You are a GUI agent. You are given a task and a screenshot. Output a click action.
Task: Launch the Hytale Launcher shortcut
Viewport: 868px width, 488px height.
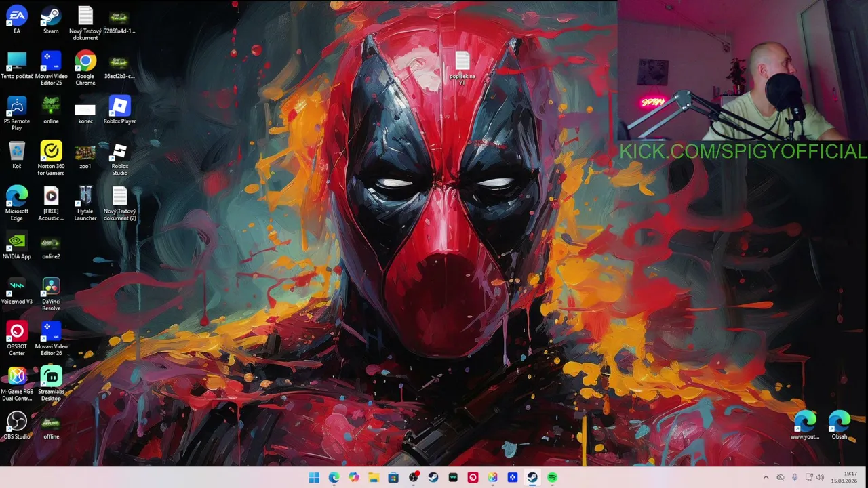coord(85,203)
